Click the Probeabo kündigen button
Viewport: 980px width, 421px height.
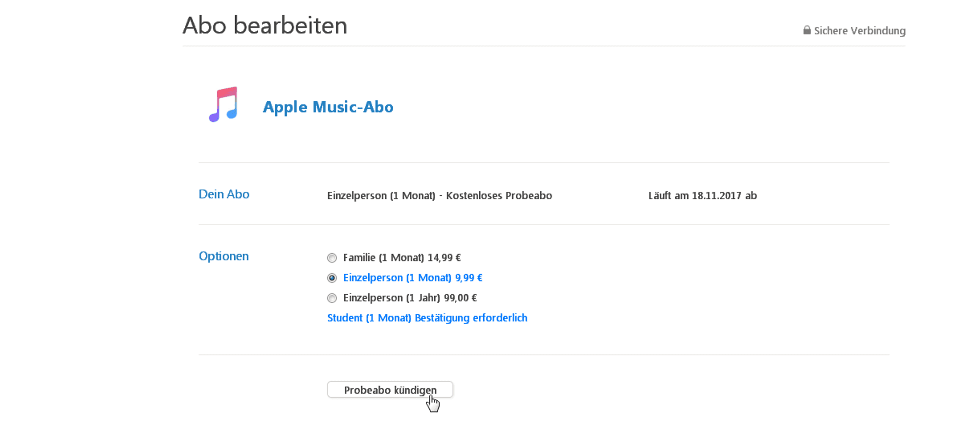point(390,389)
